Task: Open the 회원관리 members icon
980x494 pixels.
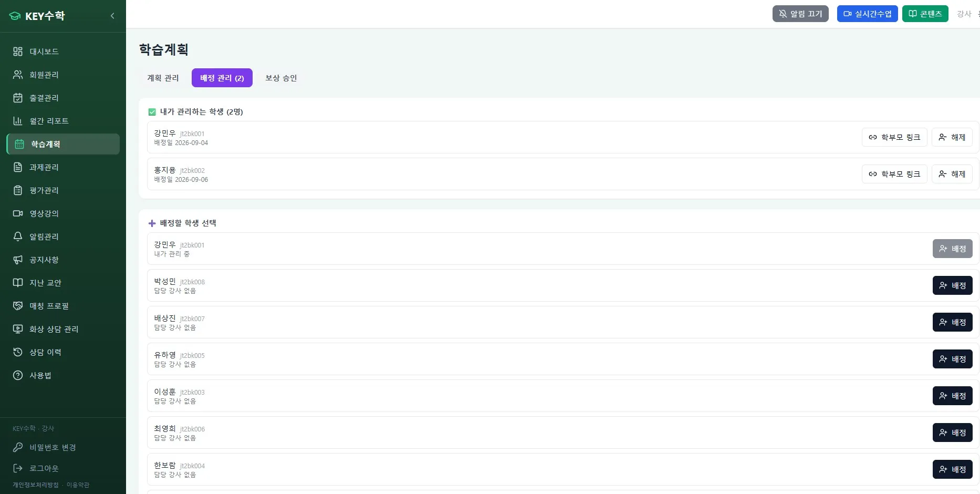Action: click(18, 75)
